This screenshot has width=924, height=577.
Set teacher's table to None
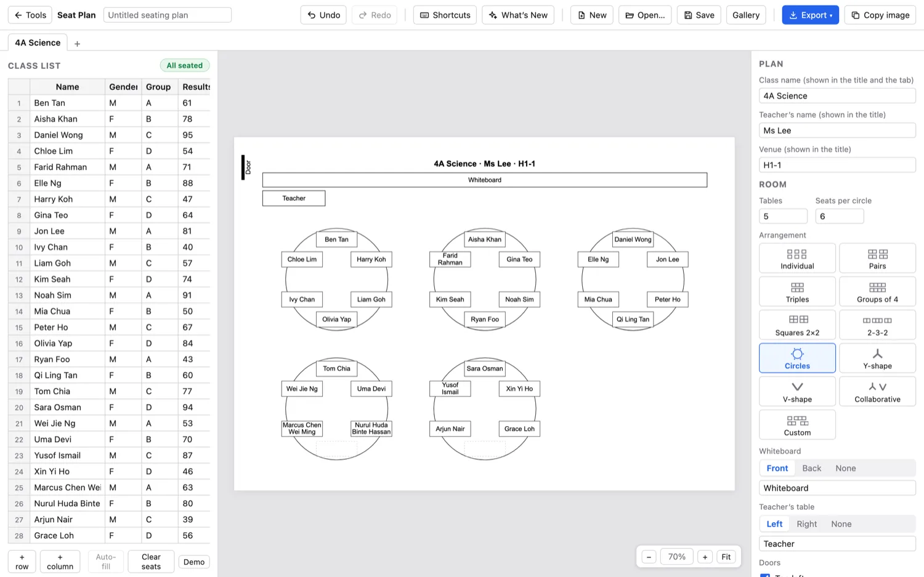pos(841,524)
